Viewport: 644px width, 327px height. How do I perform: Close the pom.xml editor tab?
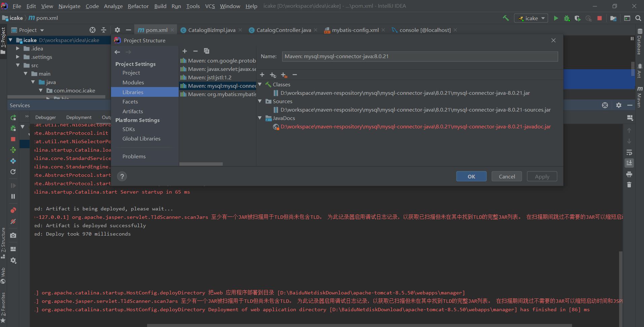point(172,30)
